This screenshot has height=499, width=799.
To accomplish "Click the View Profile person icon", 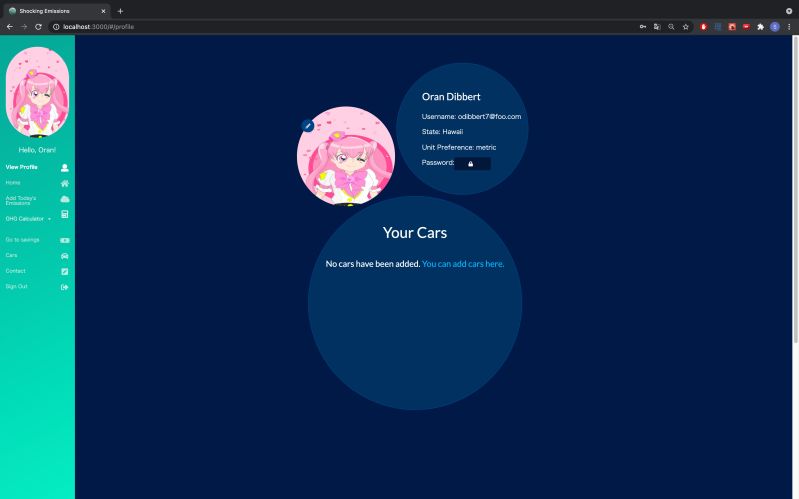I will [x=65, y=168].
